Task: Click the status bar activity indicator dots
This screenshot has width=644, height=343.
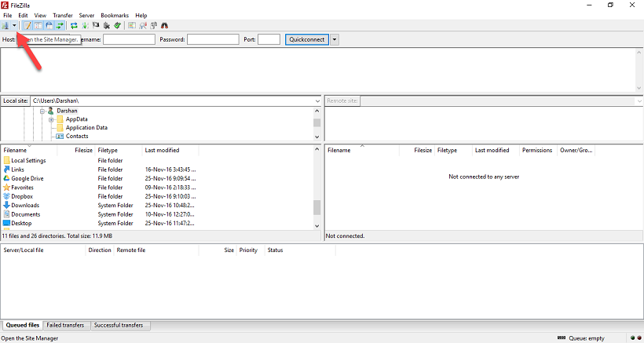Action: coord(636,338)
